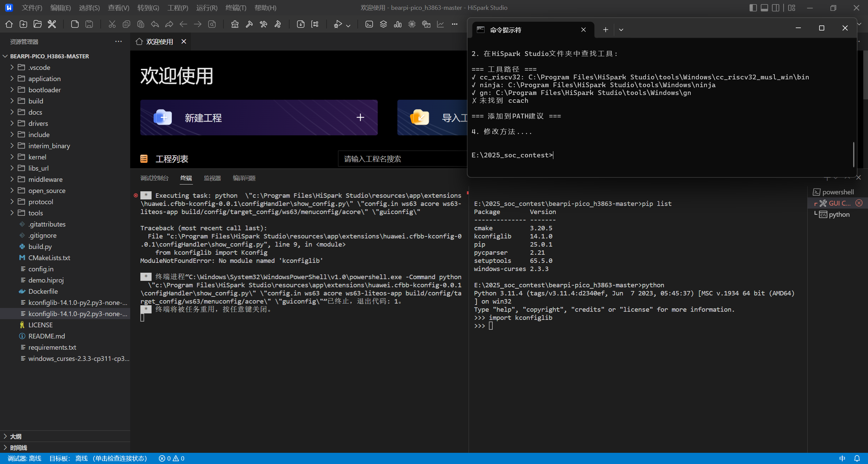Viewport: 868px width, 464px height.
Task: Switch to the 编译问题 tab
Action: tap(244, 178)
